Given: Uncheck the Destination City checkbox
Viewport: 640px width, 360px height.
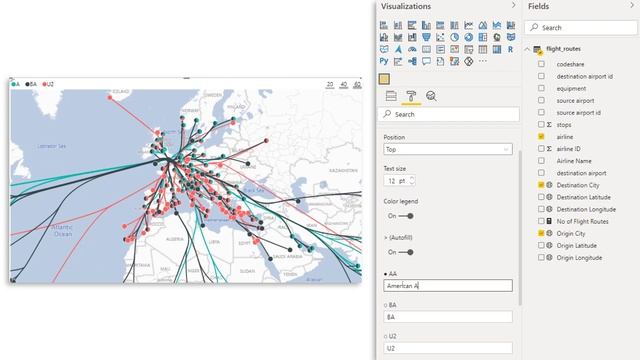Looking at the screenshot, I should point(541,185).
